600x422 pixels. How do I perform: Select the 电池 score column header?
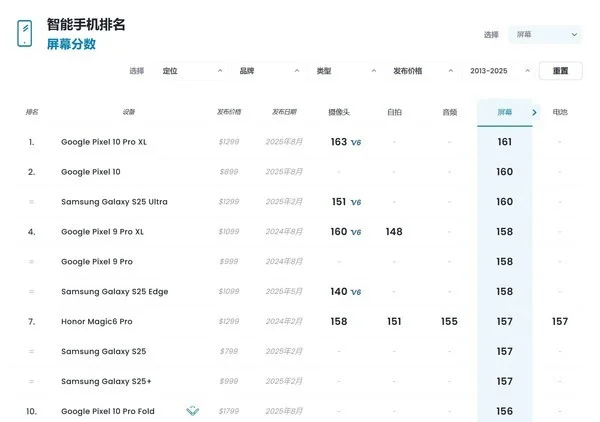click(x=560, y=112)
